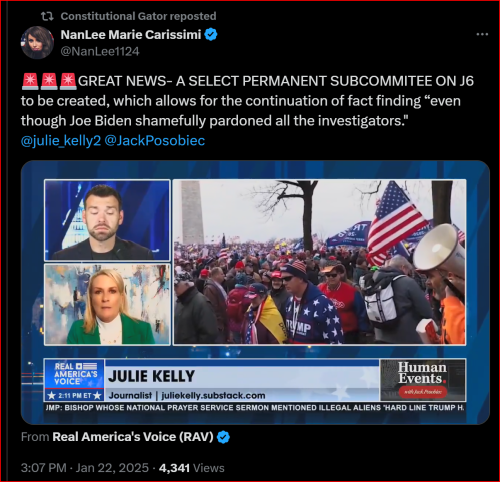
Task: Play the embedded Julie Kelly video
Action: pos(255,292)
